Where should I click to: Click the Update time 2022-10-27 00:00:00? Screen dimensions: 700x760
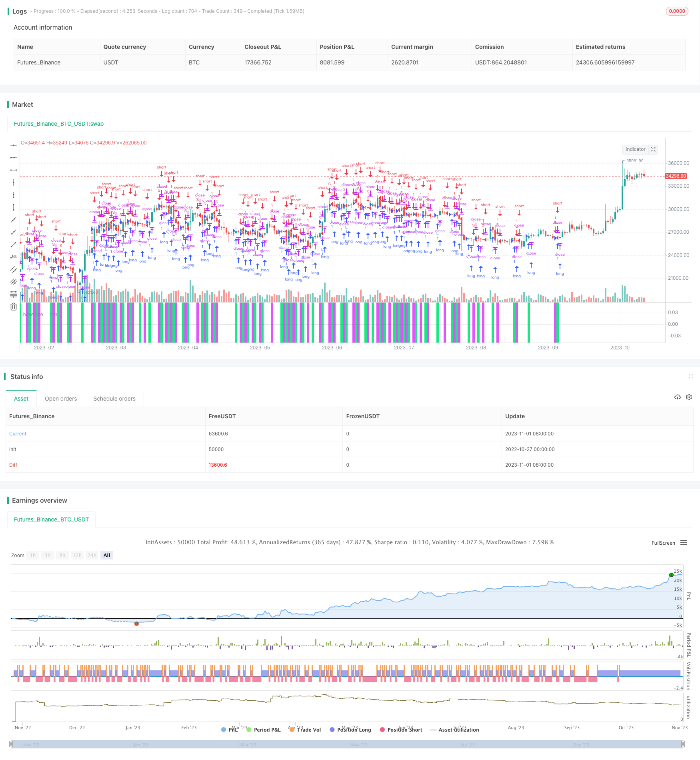click(x=530, y=449)
